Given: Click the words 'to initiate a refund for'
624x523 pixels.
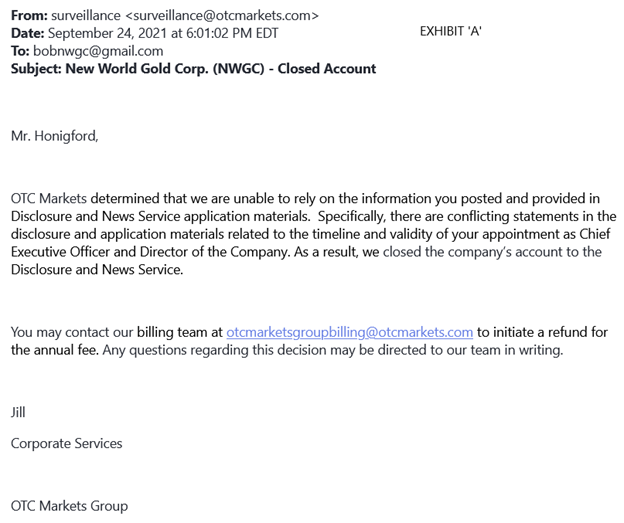Looking at the screenshot, I should pos(542,332).
